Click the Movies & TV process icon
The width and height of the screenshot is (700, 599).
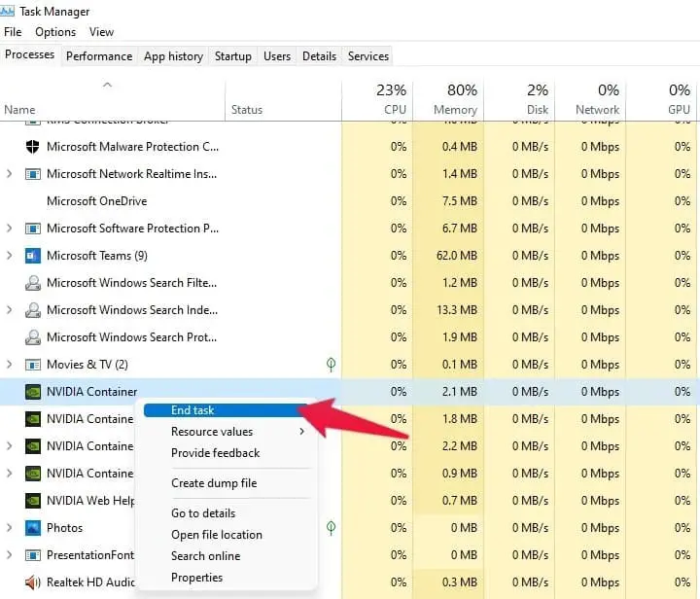(33, 365)
